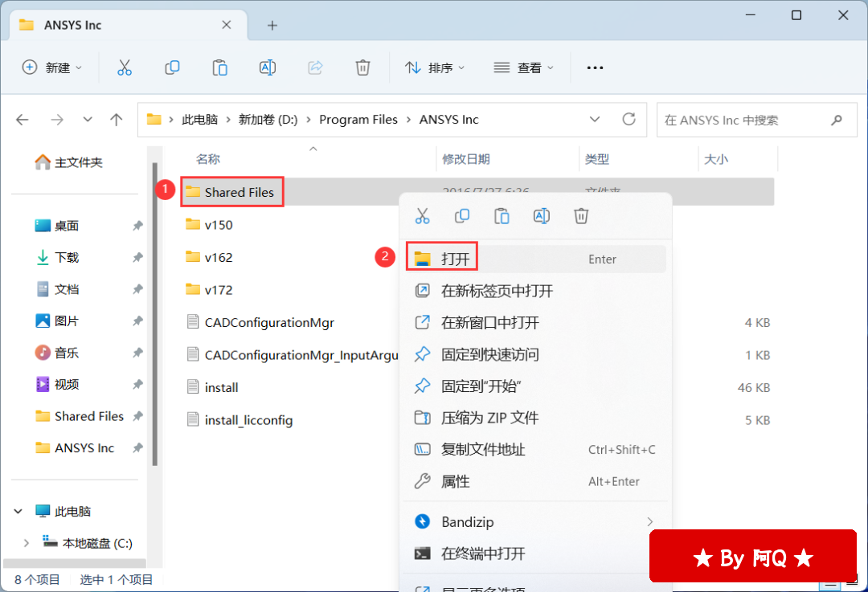Click the Delete trash icon in the top toolbar

click(362, 68)
